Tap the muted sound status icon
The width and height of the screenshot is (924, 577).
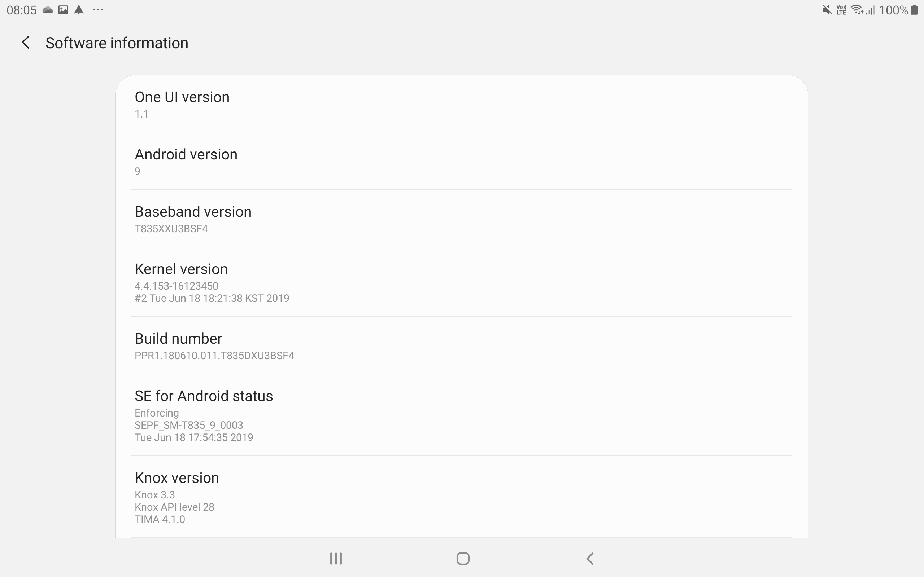[x=827, y=10]
